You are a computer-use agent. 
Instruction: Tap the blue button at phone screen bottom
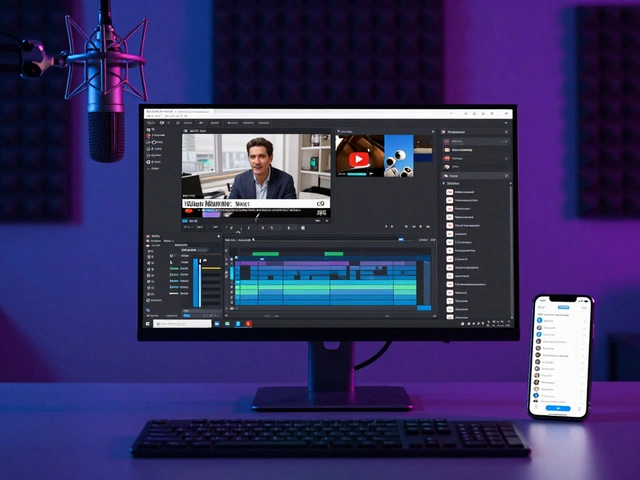(x=558, y=408)
